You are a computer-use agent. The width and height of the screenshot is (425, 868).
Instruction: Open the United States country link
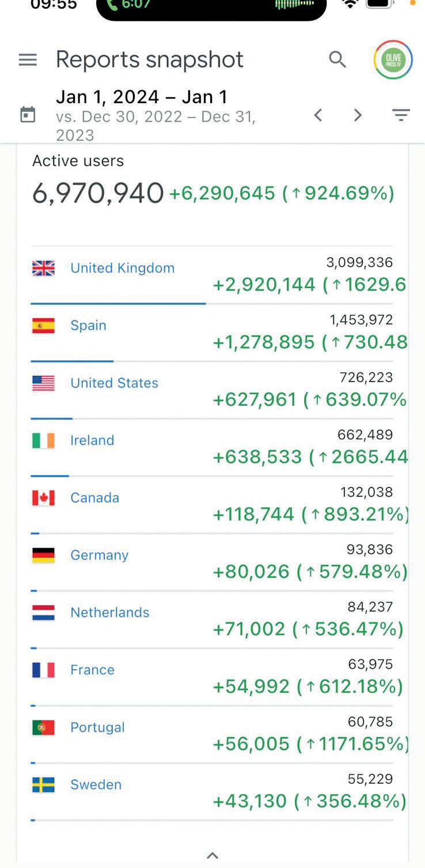(x=114, y=383)
